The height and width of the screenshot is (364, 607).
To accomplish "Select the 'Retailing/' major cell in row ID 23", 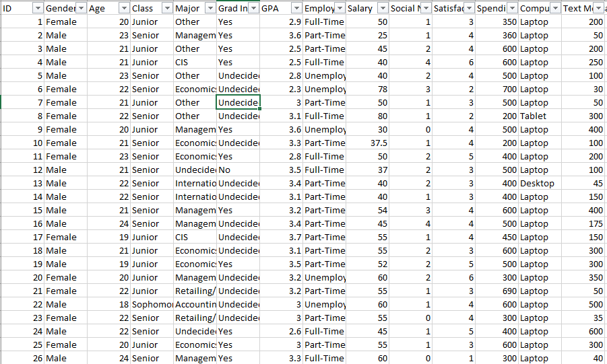I will click(x=195, y=318).
